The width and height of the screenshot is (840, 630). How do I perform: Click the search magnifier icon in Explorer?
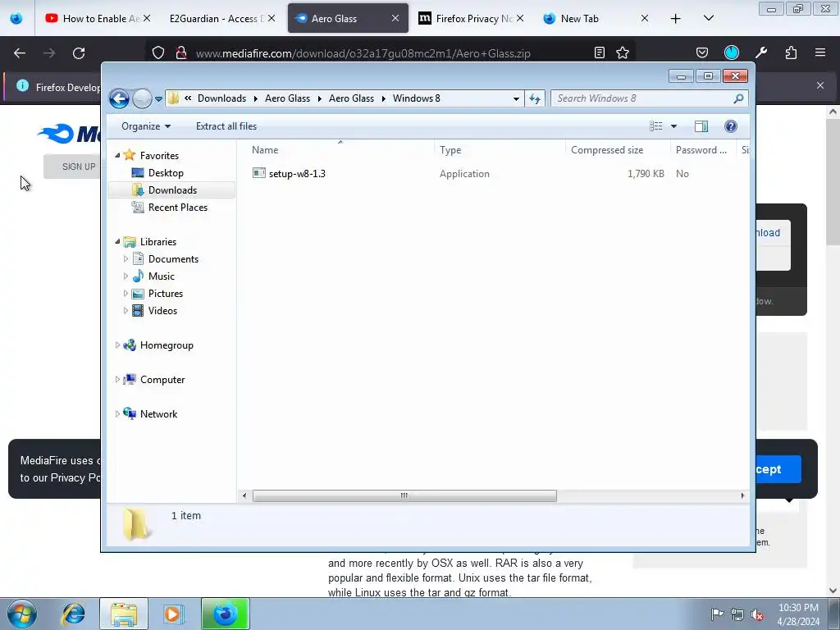coord(739,98)
